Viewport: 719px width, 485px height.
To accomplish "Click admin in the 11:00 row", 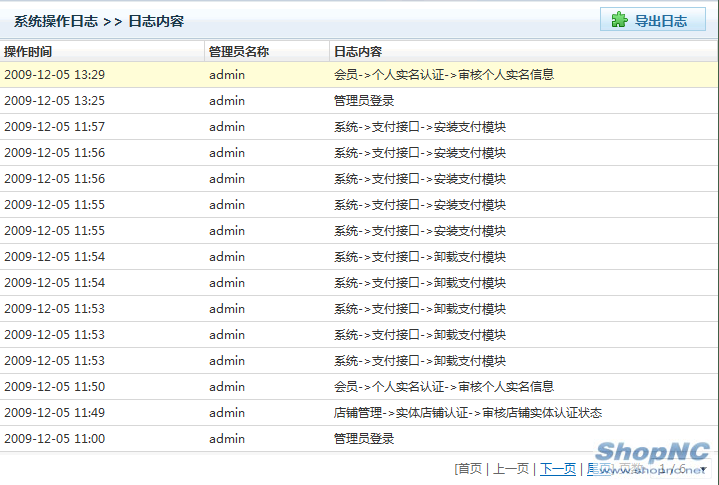I will [x=227, y=439].
